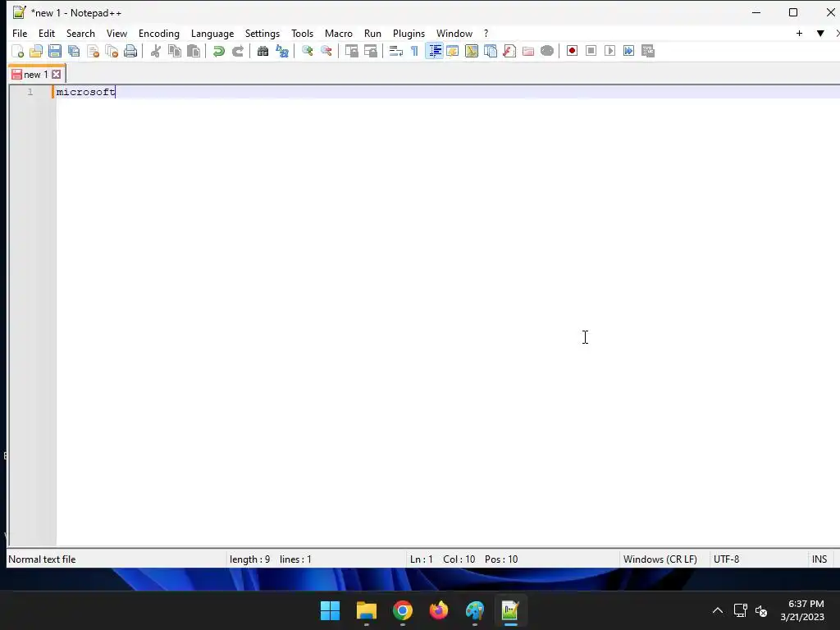Screen dimensions: 840x630
Task: Click the Paste toolbar icon
Action: [194, 51]
